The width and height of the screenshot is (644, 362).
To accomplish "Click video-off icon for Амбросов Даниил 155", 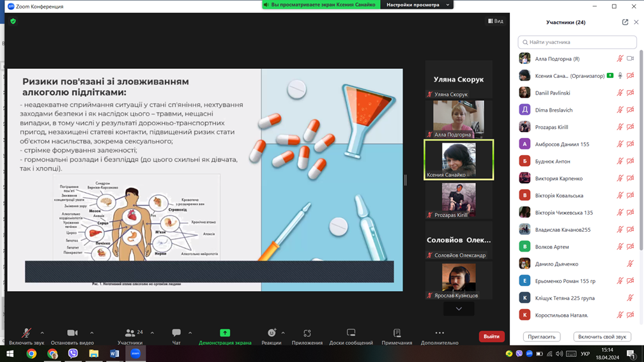I will coord(631,144).
